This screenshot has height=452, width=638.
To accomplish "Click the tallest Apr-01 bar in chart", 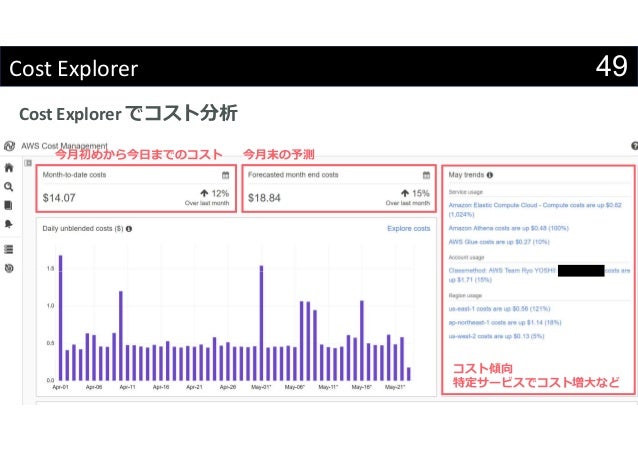I will coord(61,318).
